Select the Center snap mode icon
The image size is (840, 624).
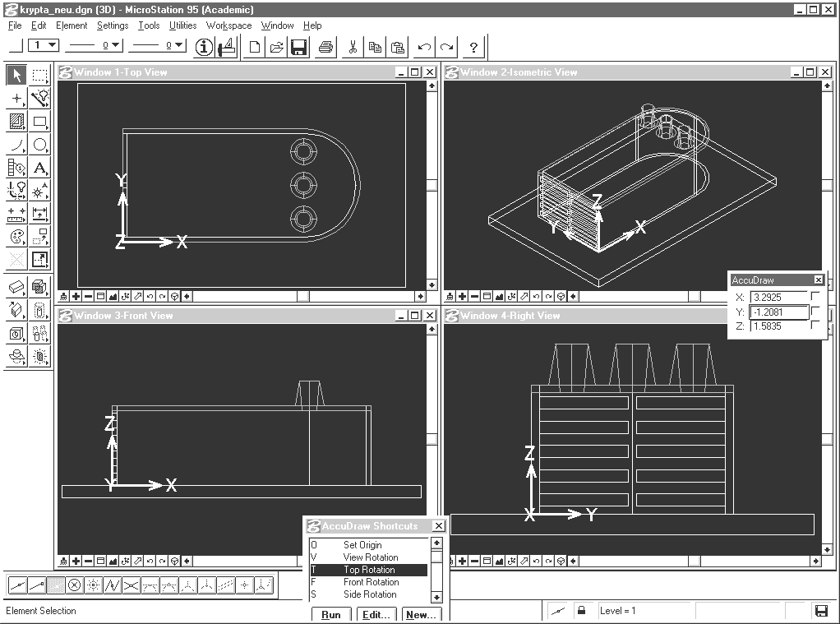pyautogui.click(x=75, y=585)
